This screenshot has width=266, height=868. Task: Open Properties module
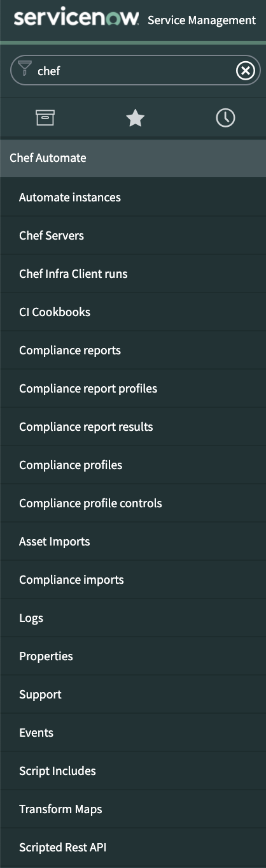[x=133, y=656]
